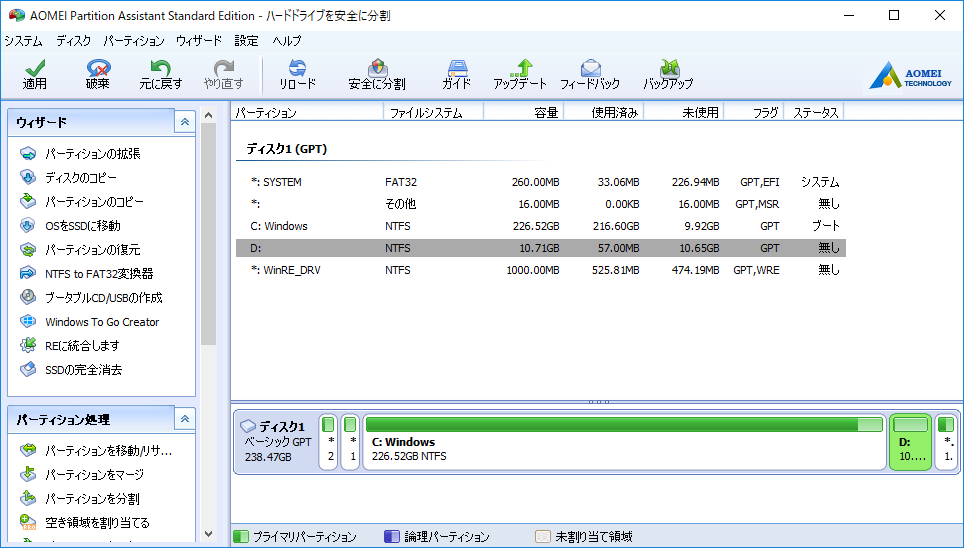The width and height of the screenshot is (964, 548).
Task: Select the C: Windows block in disk map
Action: [624, 442]
